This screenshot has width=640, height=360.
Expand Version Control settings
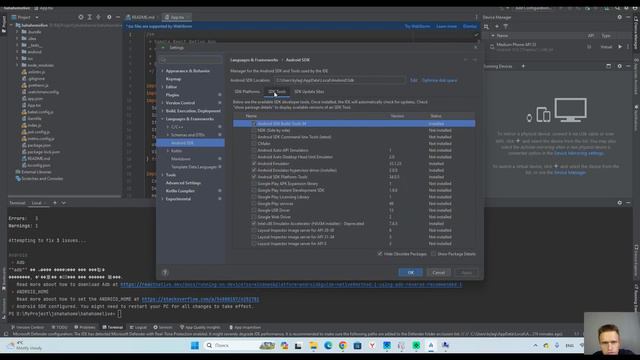point(162,103)
